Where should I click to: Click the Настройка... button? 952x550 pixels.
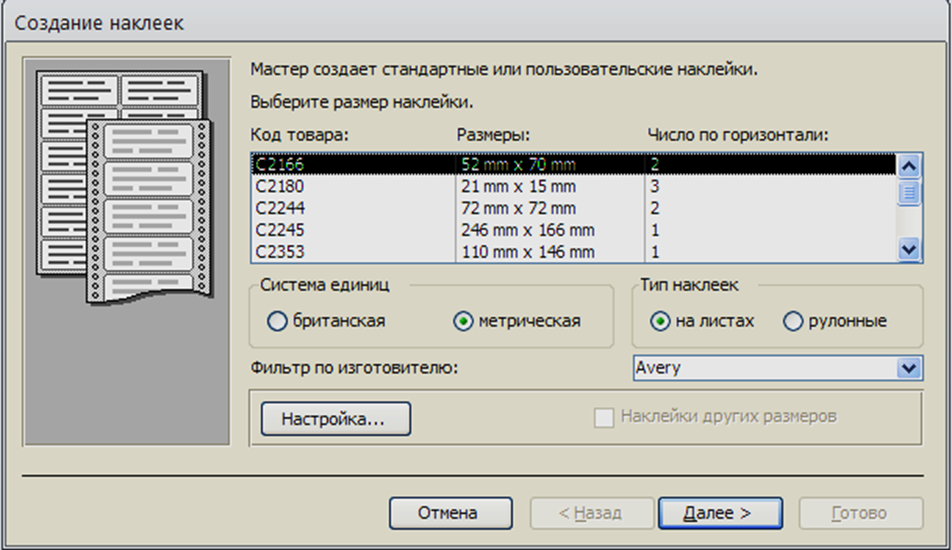pyautogui.click(x=336, y=419)
